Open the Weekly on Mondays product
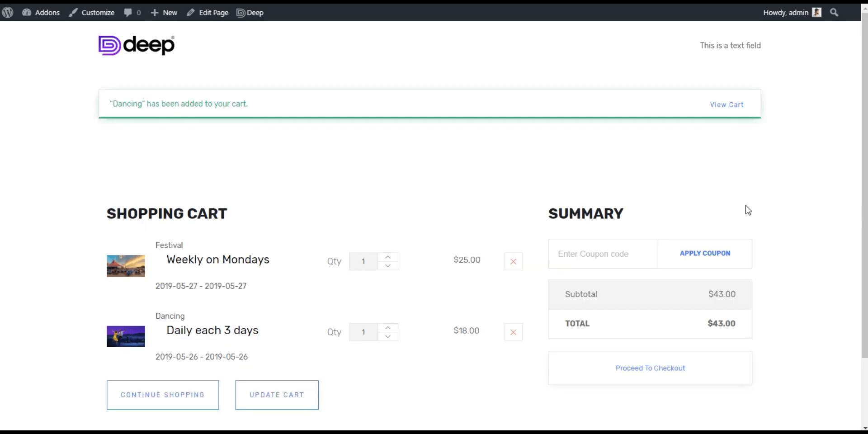 coord(218,259)
